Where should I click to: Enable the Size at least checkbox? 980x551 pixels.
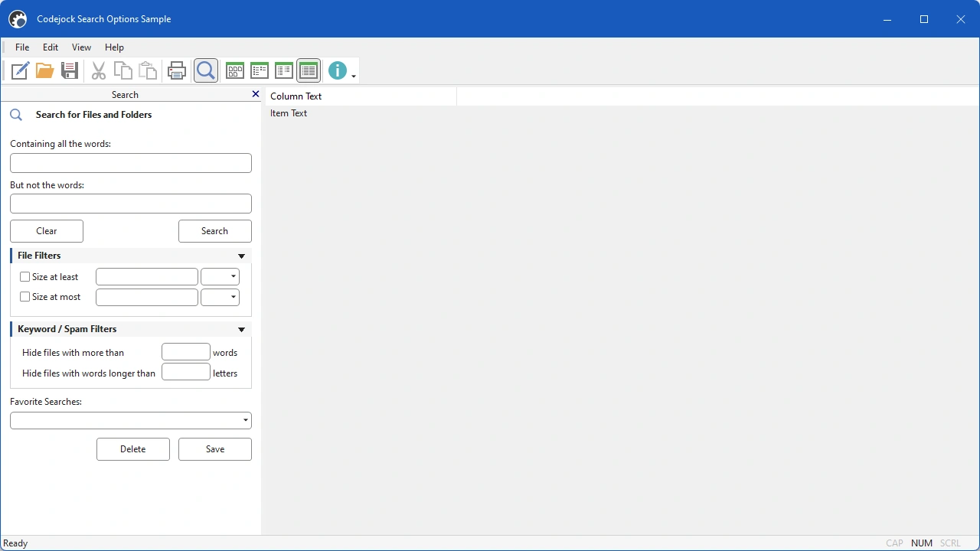(25, 277)
